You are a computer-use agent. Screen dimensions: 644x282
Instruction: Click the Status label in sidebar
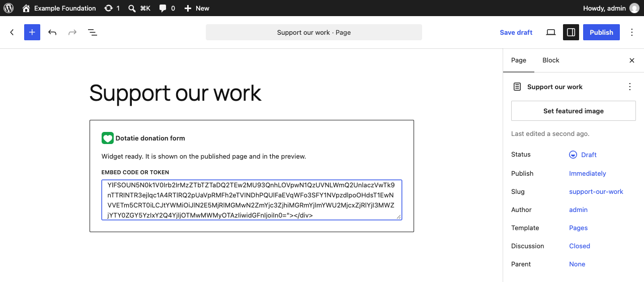pyautogui.click(x=521, y=155)
